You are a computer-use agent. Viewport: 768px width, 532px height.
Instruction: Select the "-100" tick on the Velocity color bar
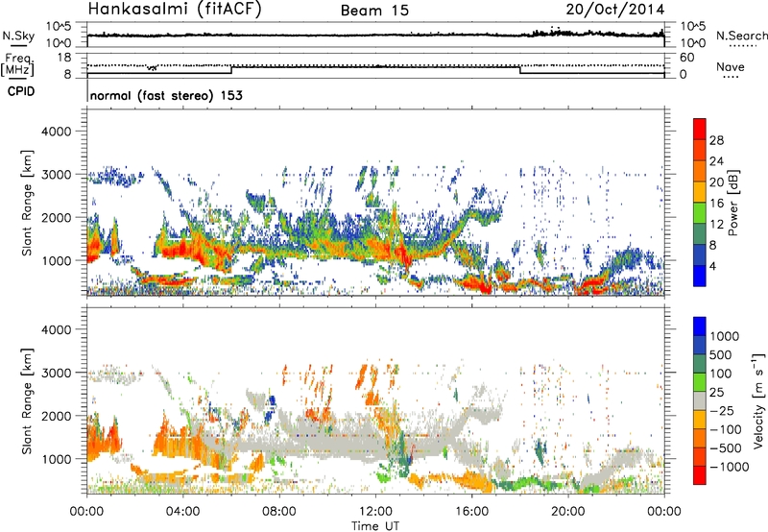click(726, 429)
